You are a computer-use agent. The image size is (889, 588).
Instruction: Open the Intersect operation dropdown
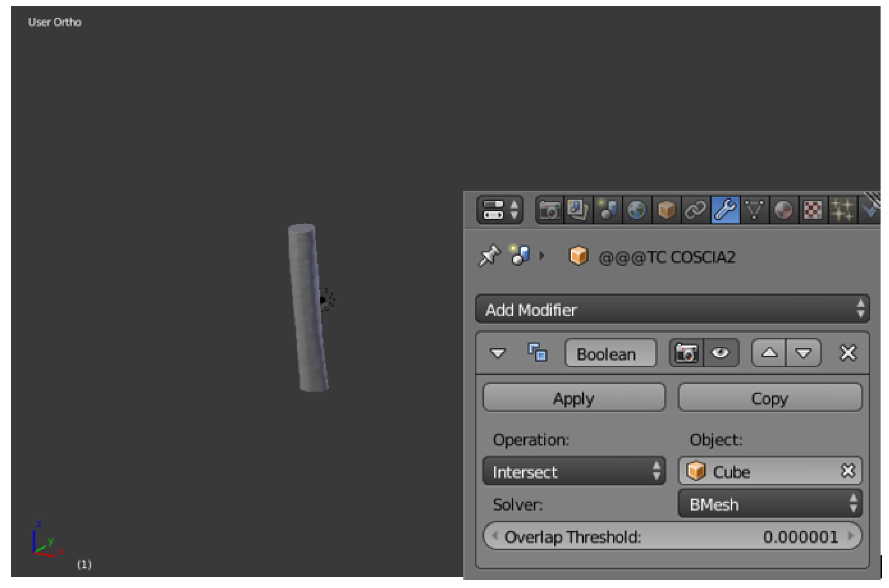574,471
